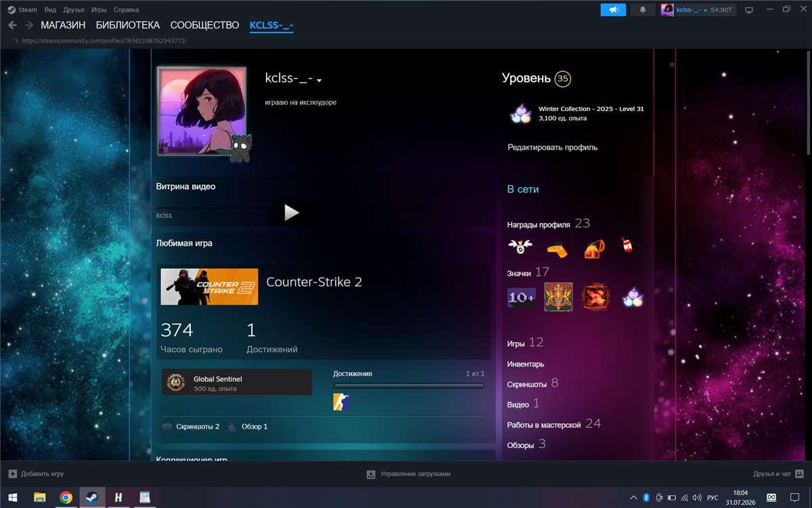Switch to the СООБЩЕСТВО tab

click(204, 25)
